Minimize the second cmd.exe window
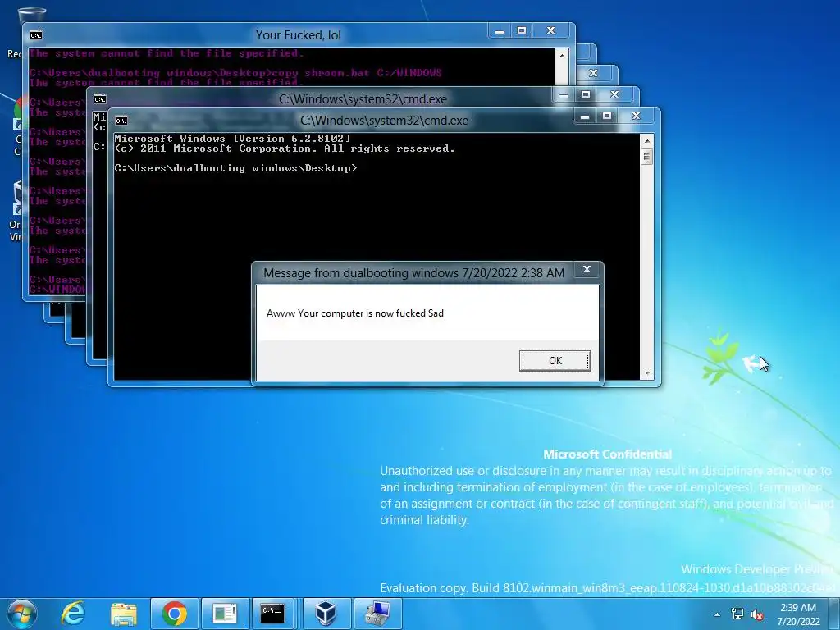Screen dimensions: 840x630 coord(564,95)
